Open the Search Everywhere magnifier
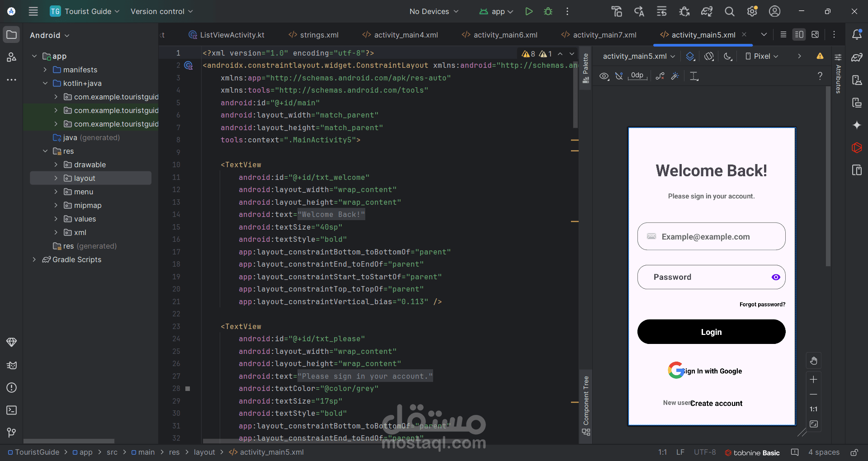The height and width of the screenshot is (461, 868). pos(729,11)
